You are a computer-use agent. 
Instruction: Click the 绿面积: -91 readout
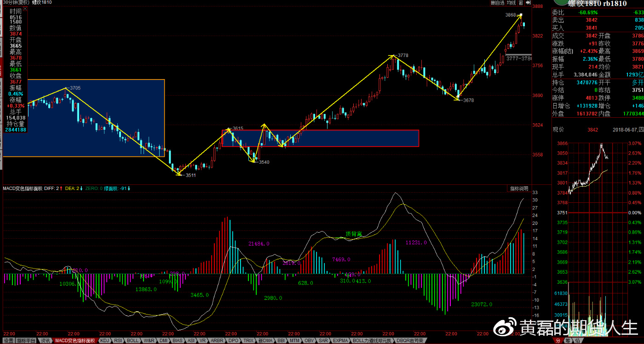click(x=116, y=189)
